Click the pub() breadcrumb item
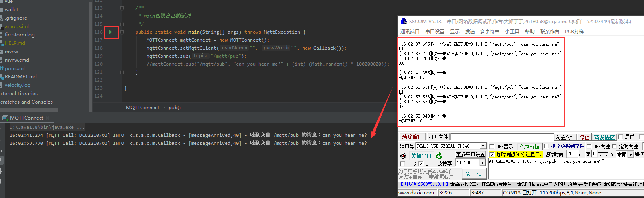644x198 pixels. tap(175, 108)
